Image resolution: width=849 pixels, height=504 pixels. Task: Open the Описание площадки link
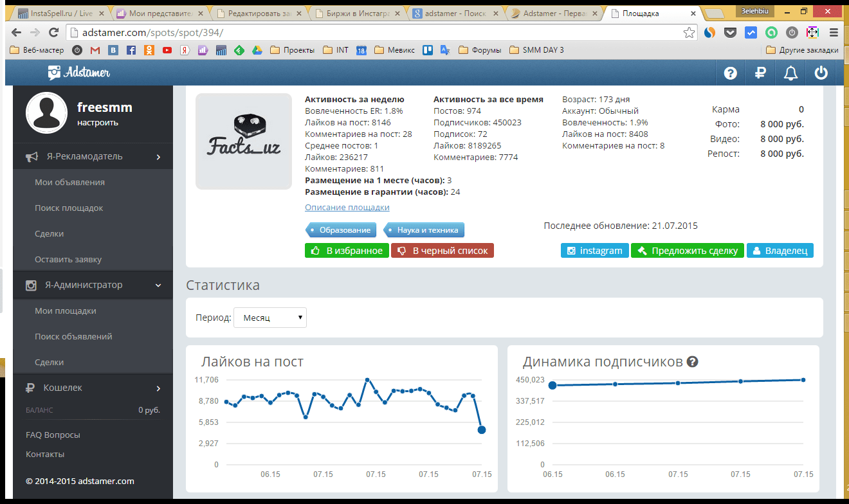click(347, 207)
